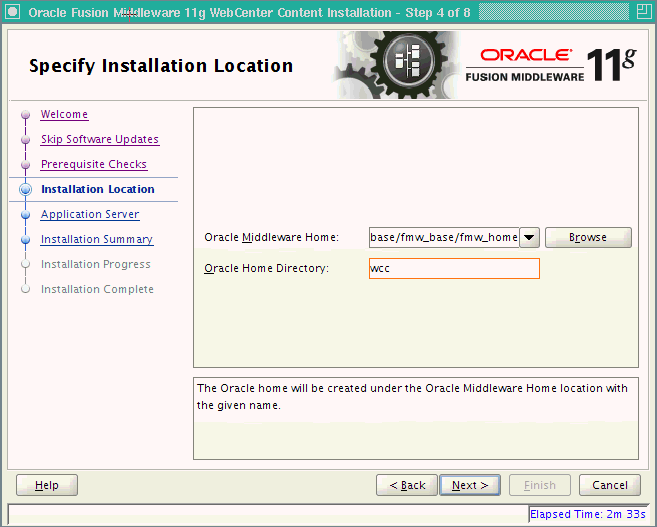This screenshot has height=527, width=657.
Task: Click the Installation Complete step label
Action: pyautogui.click(x=97, y=289)
